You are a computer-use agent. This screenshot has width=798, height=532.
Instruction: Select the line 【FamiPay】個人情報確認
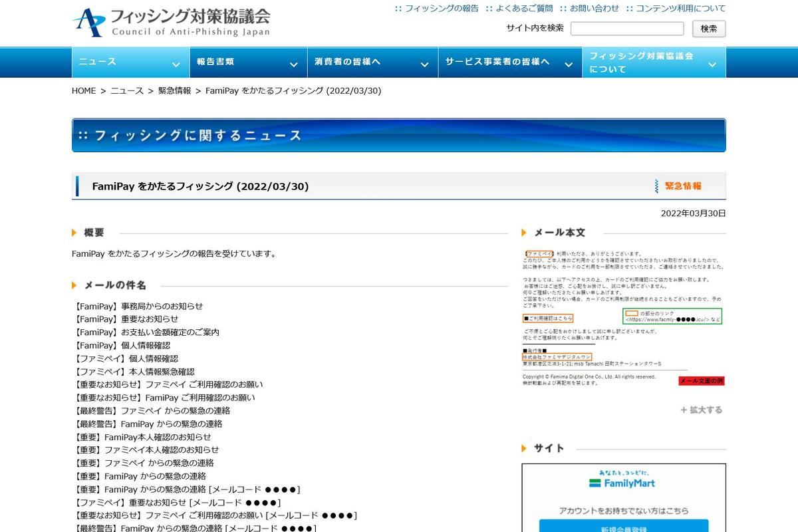coord(121,345)
